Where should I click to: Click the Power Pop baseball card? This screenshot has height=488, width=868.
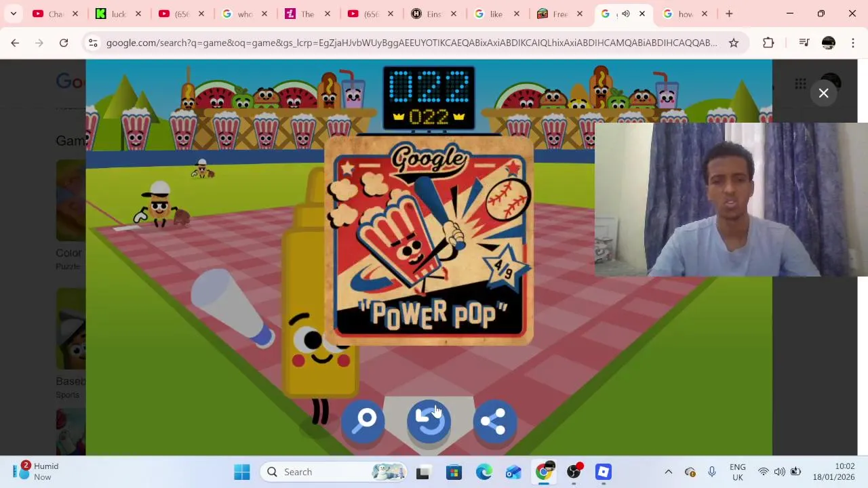pyautogui.click(x=430, y=241)
